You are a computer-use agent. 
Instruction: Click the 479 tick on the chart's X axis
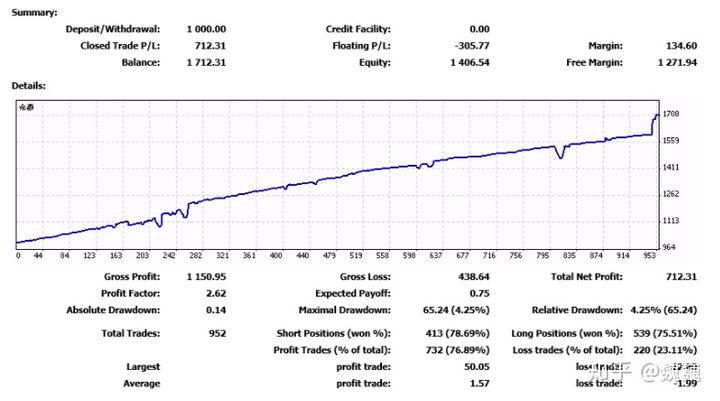(x=328, y=255)
